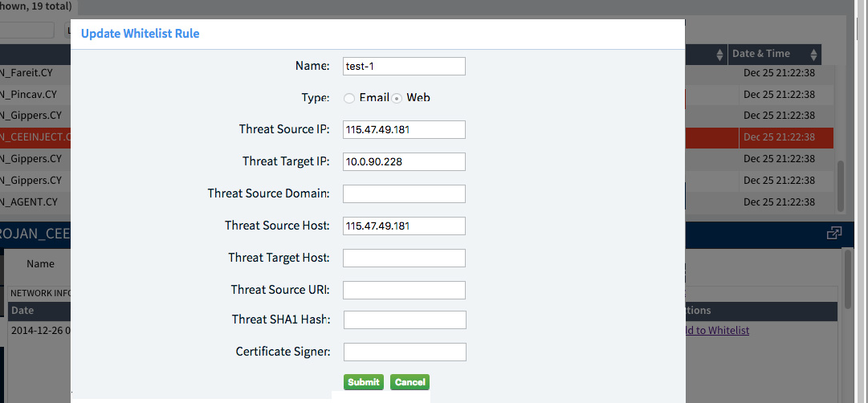The width and height of the screenshot is (868, 403).
Task: Click the Threat Source URI input box
Action: pos(404,290)
